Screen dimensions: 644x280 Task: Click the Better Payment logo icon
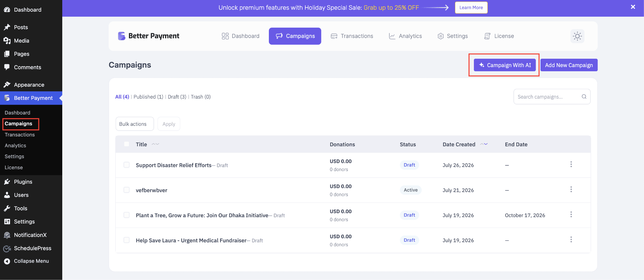pos(121,36)
